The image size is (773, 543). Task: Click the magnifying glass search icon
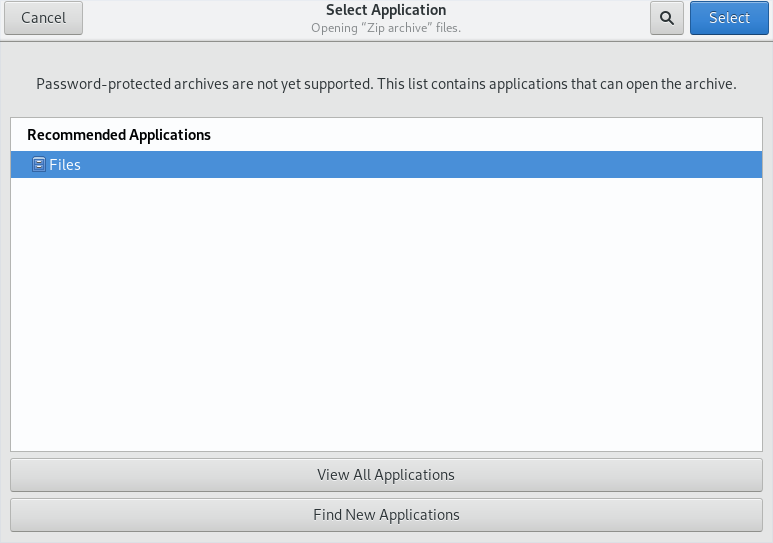[x=667, y=18]
